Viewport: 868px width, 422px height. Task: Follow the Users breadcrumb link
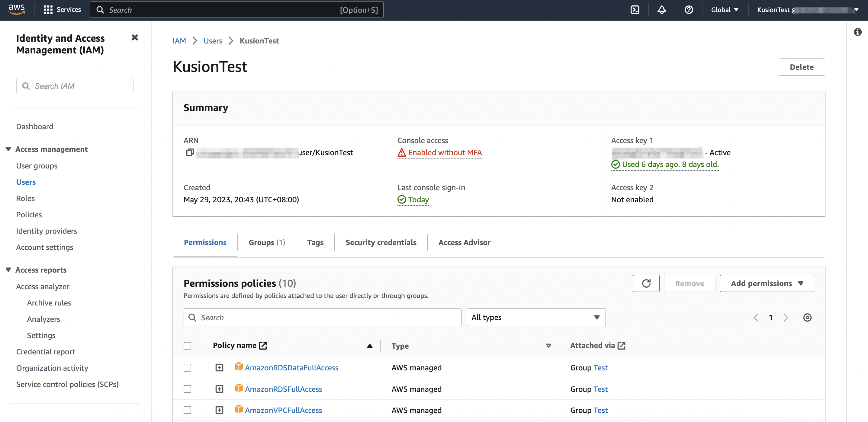click(x=213, y=40)
